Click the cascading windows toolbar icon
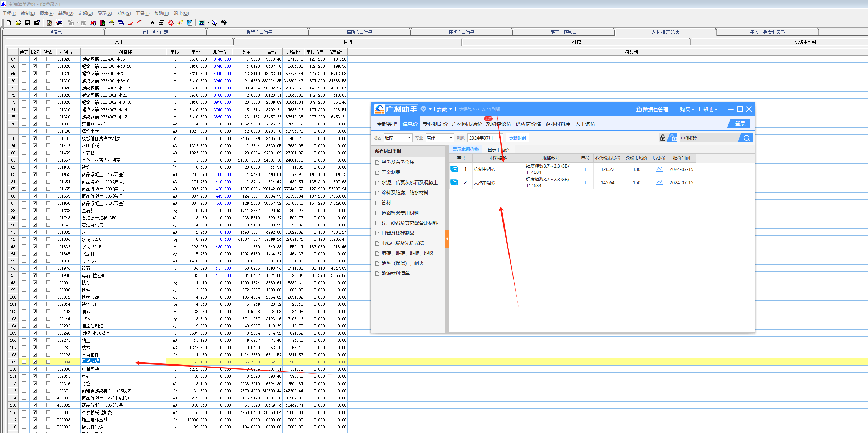 121,23
